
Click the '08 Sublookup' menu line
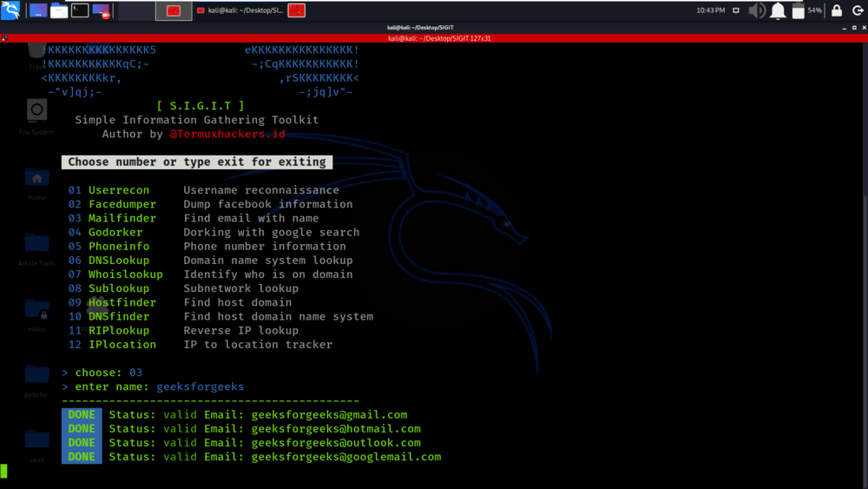pyautogui.click(x=183, y=288)
